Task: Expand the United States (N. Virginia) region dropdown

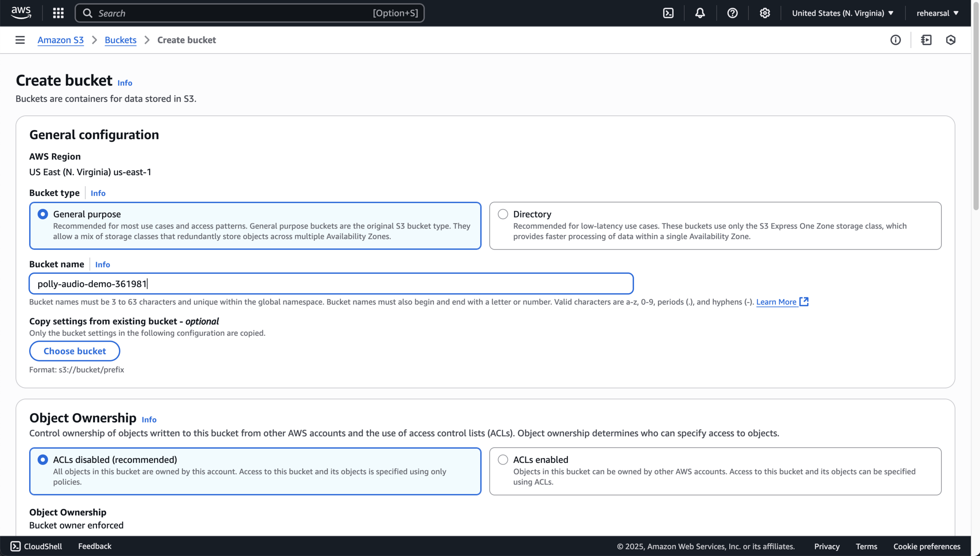Action: (842, 13)
